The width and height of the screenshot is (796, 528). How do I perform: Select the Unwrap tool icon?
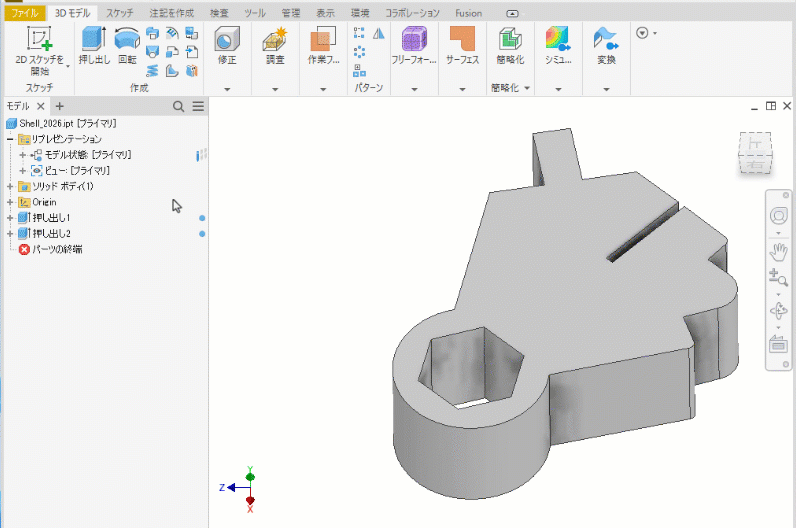(x=192, y=71)
